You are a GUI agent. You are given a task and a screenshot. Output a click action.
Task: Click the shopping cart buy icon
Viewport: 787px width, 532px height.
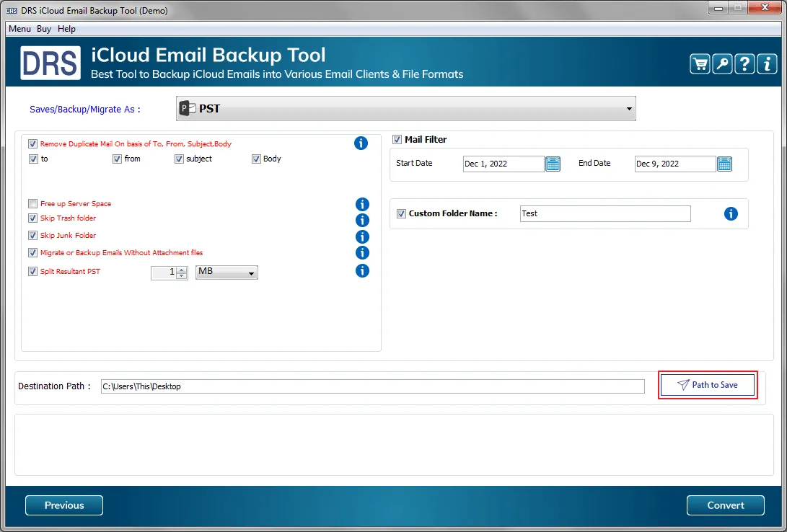tap(700, 64)
